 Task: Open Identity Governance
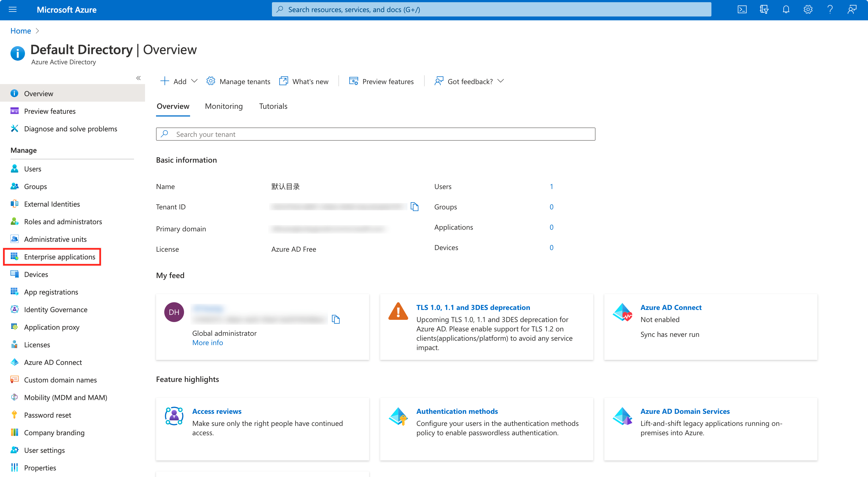tap(55, 309)
